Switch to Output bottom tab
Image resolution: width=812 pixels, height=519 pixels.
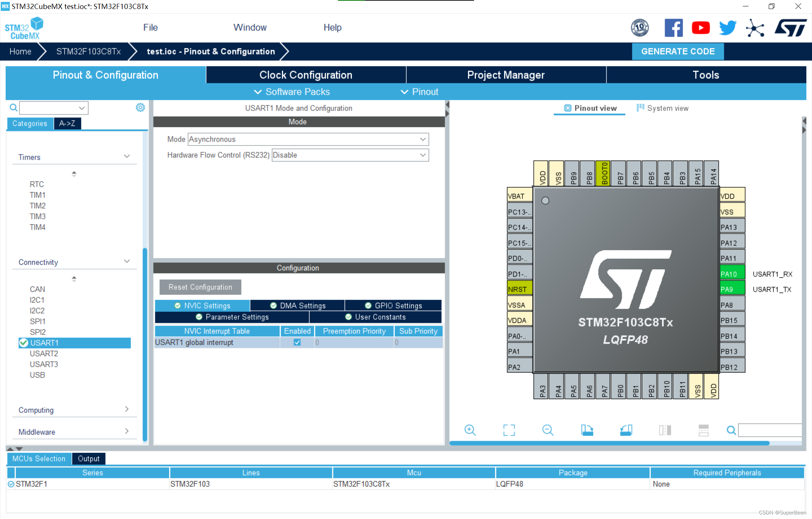coord(89,458)
